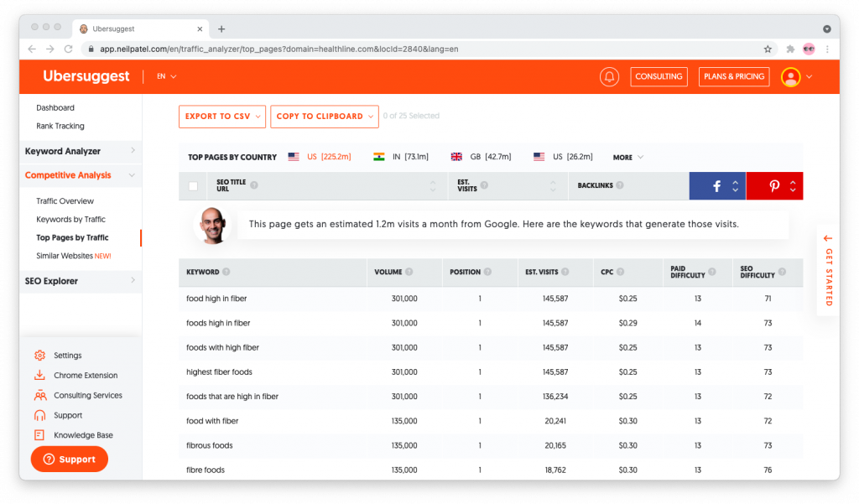
Task: Click the 'highest fiber foods' keyword
Action: 219,372
